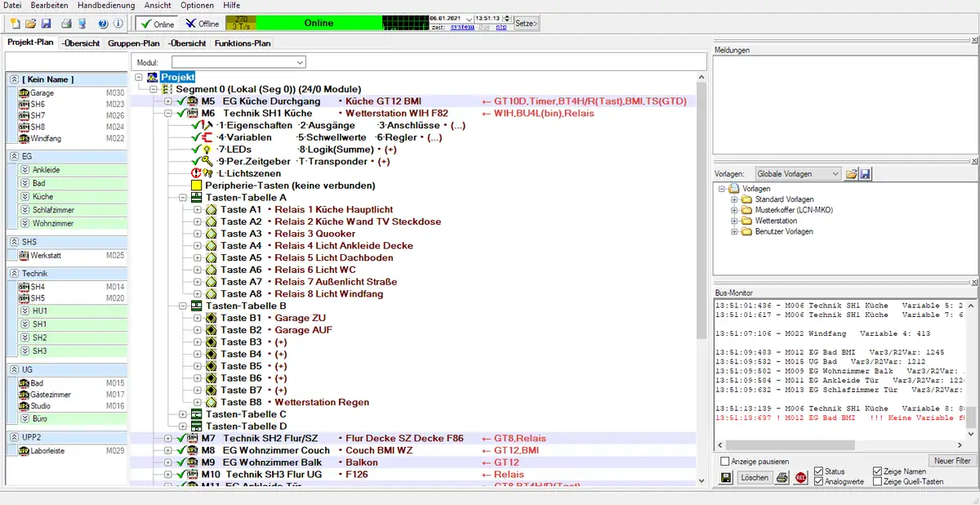This screenshot has width=980, height=505.
Task: Enable the Anzeige pausieren checkbox
Action: (x=725, y=462)
